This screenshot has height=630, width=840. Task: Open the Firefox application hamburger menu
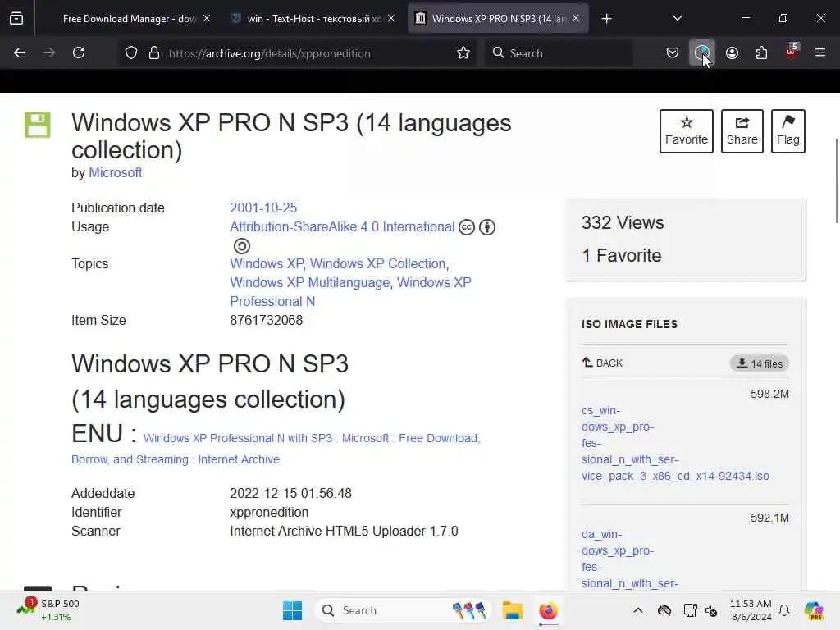[820, 52]
